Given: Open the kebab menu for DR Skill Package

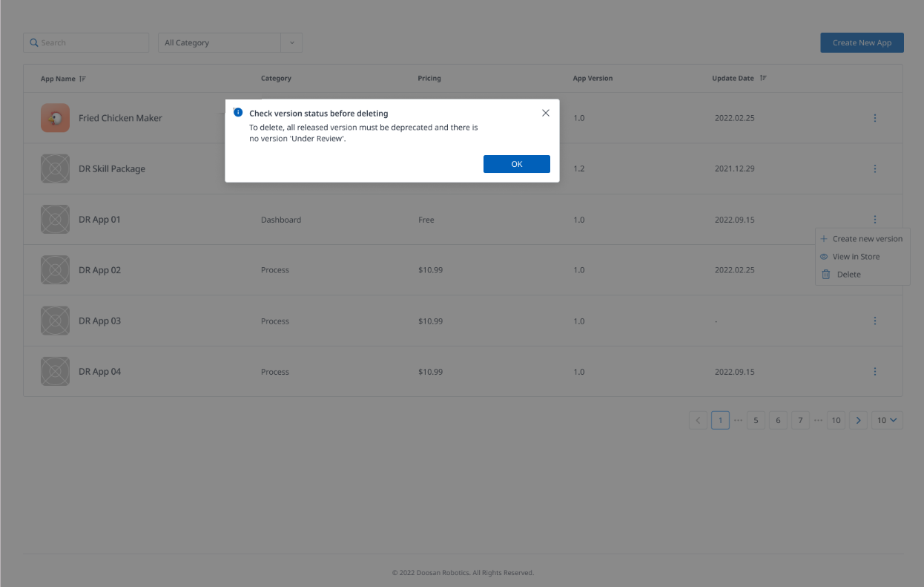Looking at the screenshot, I should click(875, 169).
